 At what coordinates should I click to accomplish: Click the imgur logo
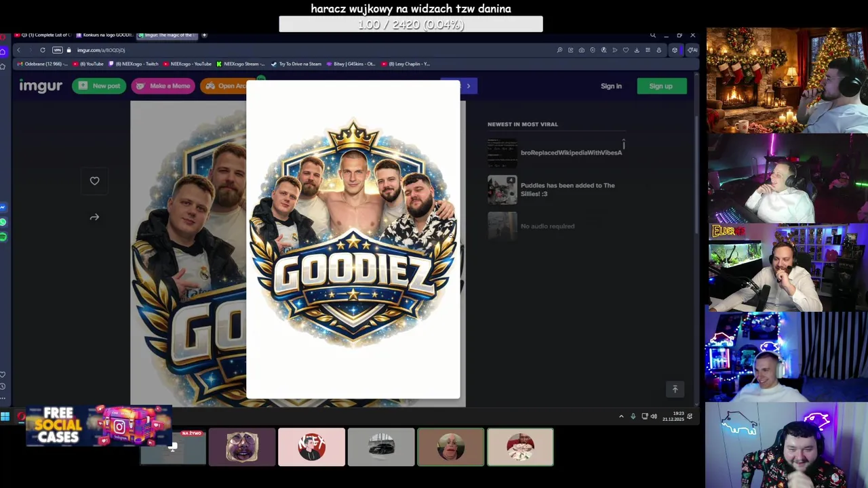[x=40, y=86]
